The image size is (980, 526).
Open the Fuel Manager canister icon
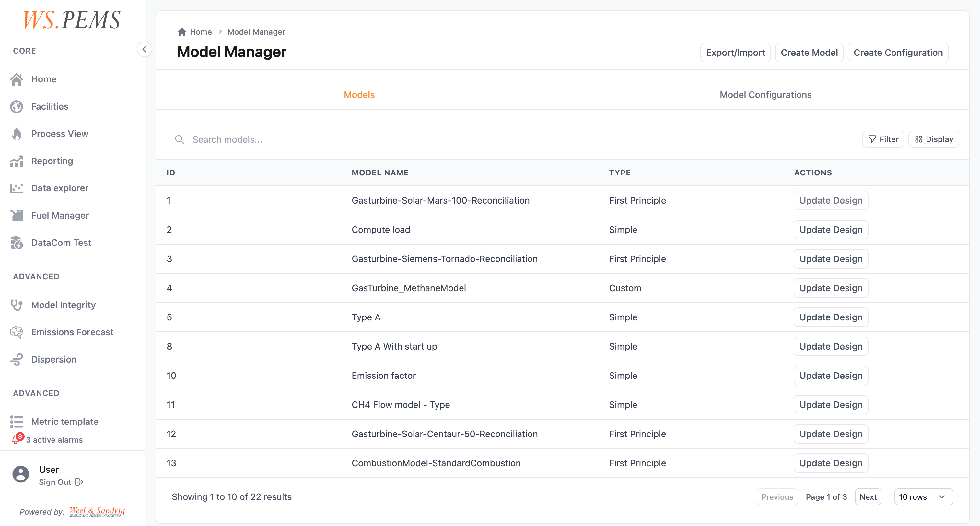(17, 215)
